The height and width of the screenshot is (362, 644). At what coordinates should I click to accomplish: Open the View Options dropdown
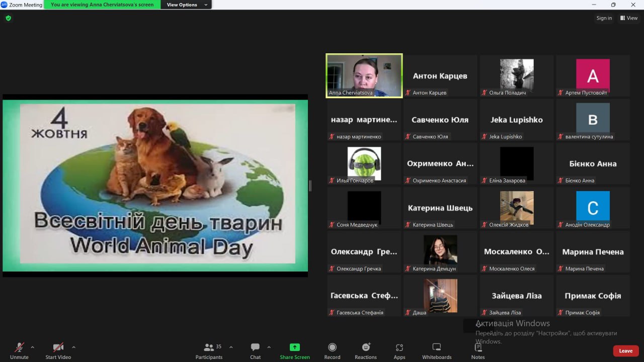point(186,5)
